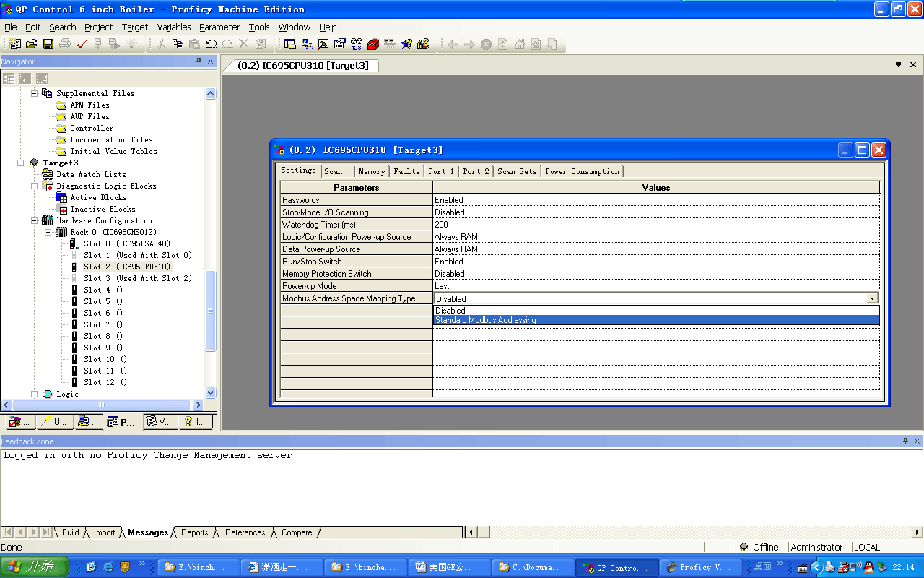This screenshot has width=924, height=578.
Task: Open the Target menu
Action: [134, 27]
